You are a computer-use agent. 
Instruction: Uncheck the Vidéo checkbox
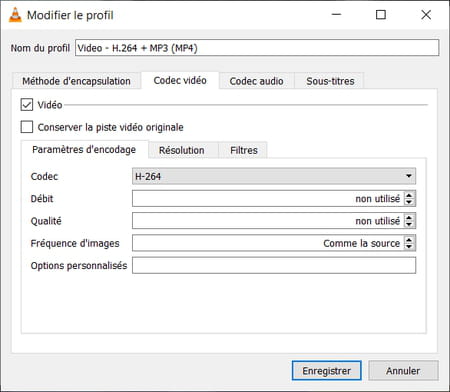27,105
